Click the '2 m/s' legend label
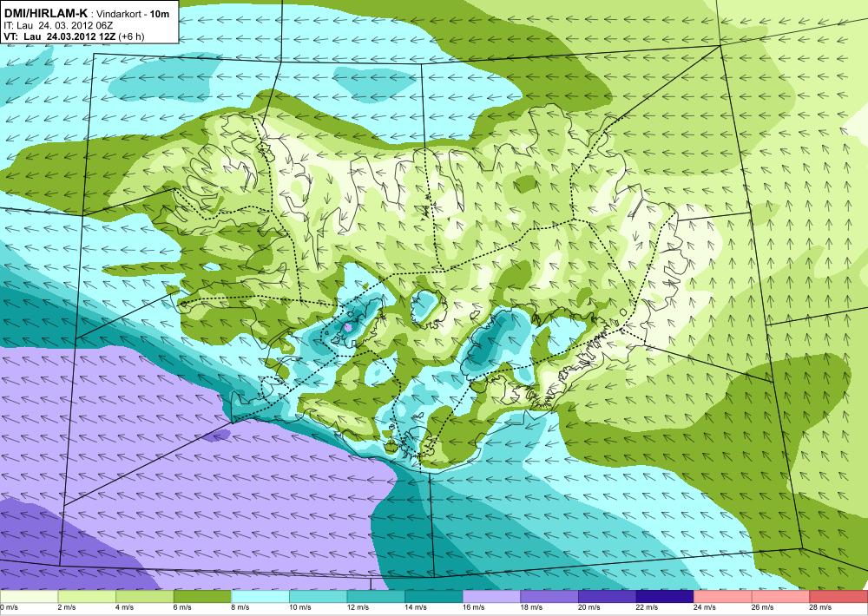 point(67,607)
